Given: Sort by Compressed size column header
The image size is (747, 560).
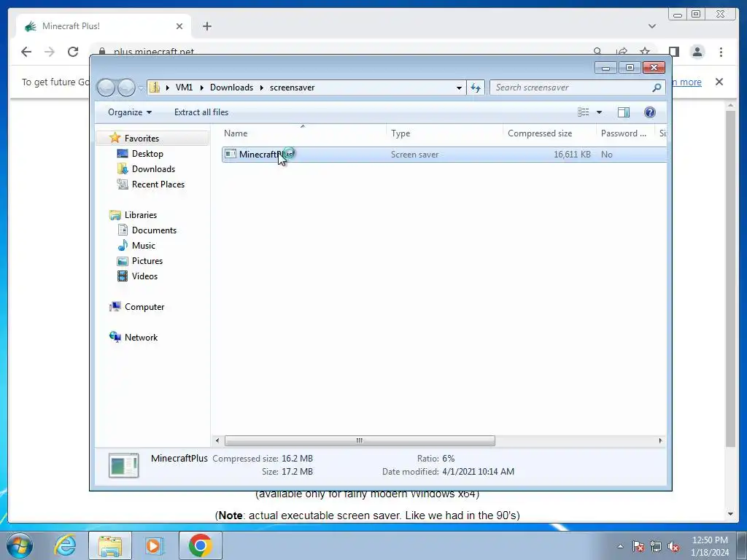Looking at the screenshot, I should tap(550, 133).
